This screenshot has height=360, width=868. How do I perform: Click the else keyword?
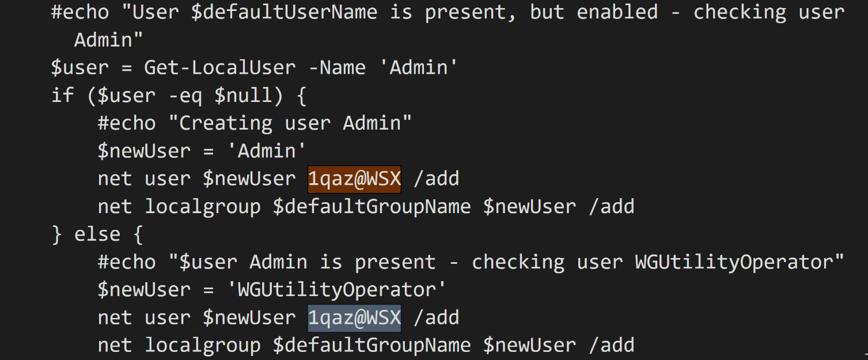coord(97,234)
